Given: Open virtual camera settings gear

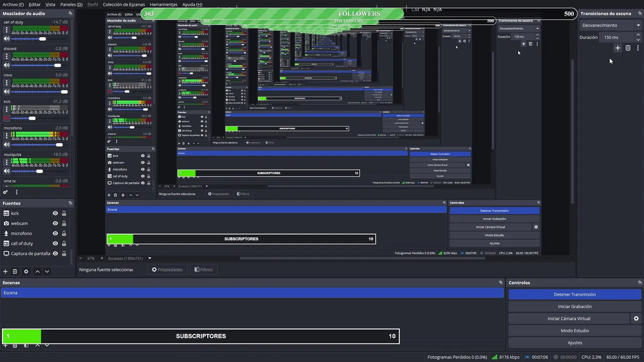Looking at the screenshot, I should tap(636, 318).
